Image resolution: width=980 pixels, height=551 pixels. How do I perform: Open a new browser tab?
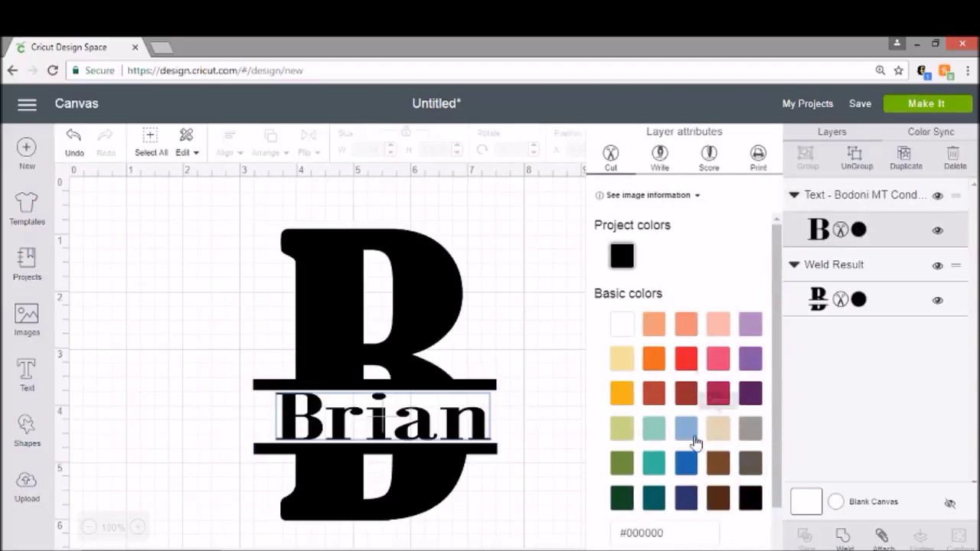click(162, 48)
